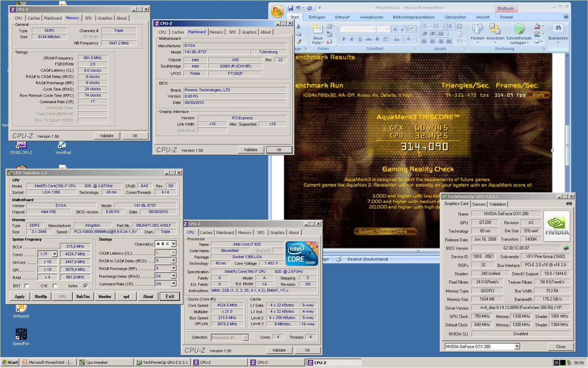Viewport: 588px width, 368px height.
Task: Align text left in Absatz group
Action: coord(424,42)
